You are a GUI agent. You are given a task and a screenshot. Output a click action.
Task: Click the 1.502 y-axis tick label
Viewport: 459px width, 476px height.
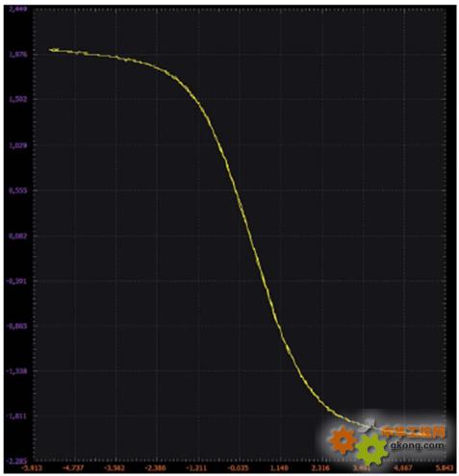pos(18,99)
